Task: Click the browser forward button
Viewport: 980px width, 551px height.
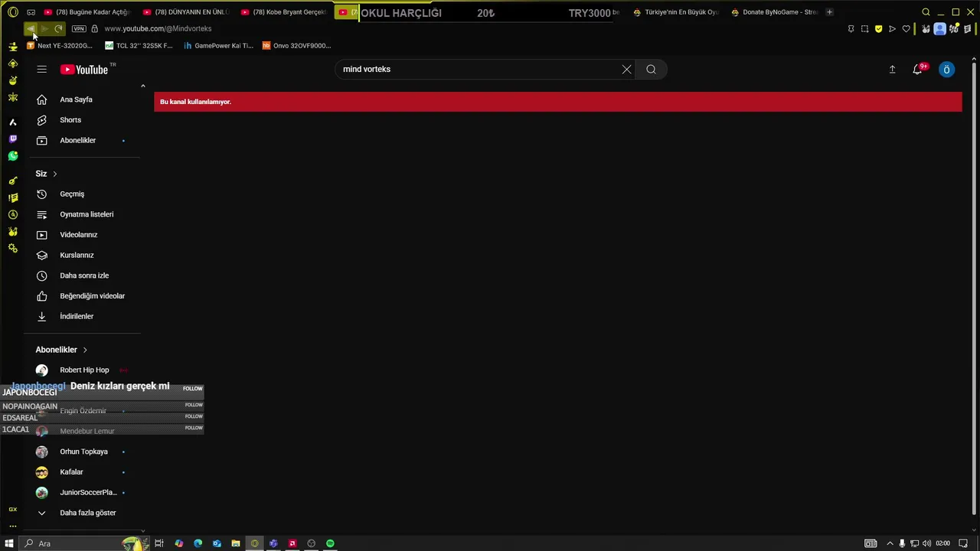Action: (x=44, y=29)
